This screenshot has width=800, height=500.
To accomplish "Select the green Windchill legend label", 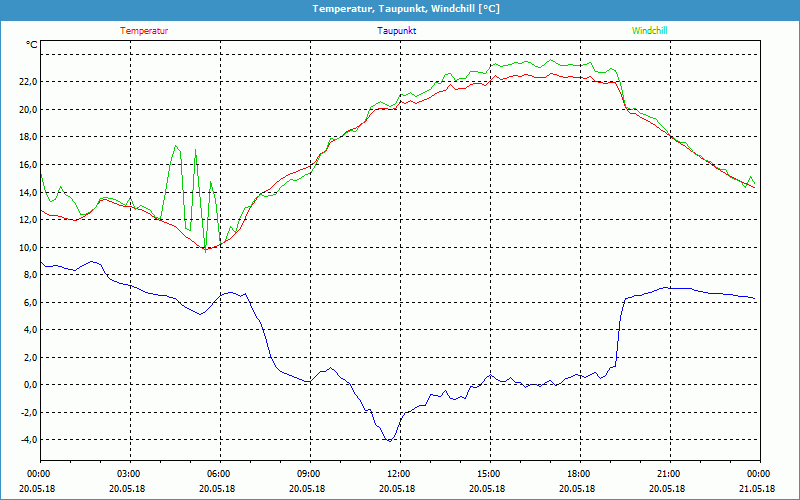I will [x=649, y=31].
